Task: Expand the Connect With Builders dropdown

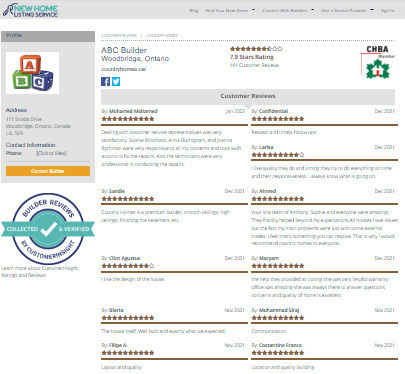Action: coord(288,10)
